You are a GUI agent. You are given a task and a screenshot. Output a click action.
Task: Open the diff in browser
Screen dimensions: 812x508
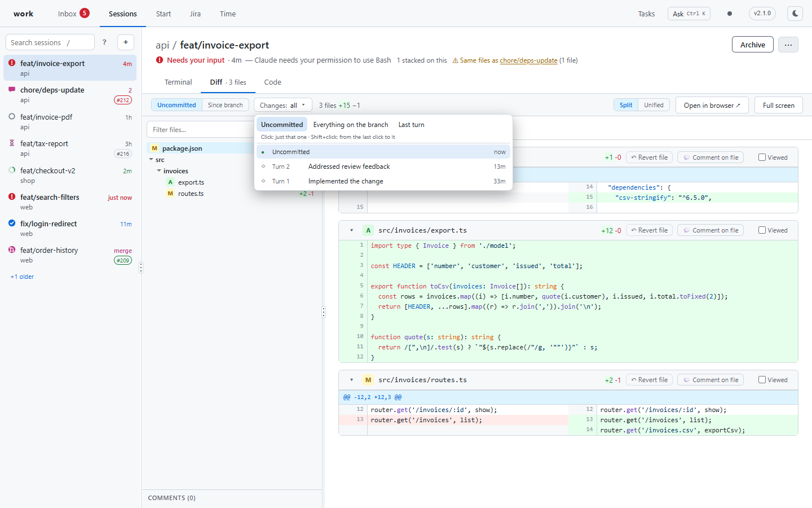pyautogui.click(x=712, y=106)
